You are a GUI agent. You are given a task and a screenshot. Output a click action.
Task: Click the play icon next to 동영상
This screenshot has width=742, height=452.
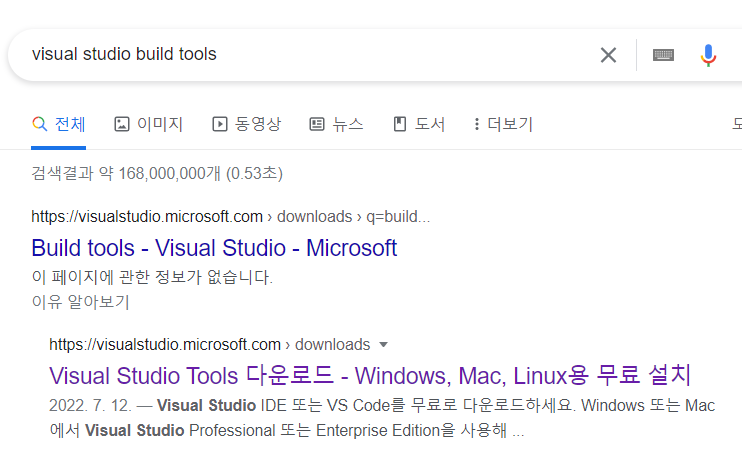tap(220, 124)
